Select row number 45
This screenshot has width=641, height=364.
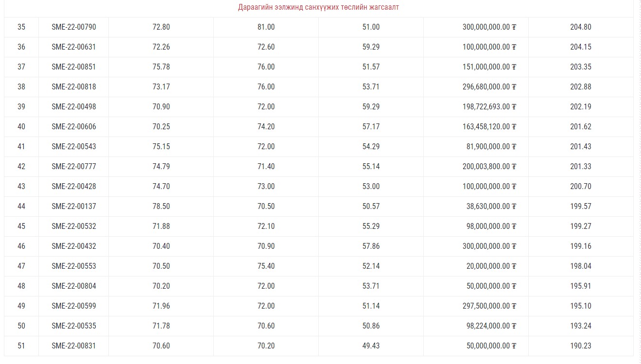click(21, 226)
